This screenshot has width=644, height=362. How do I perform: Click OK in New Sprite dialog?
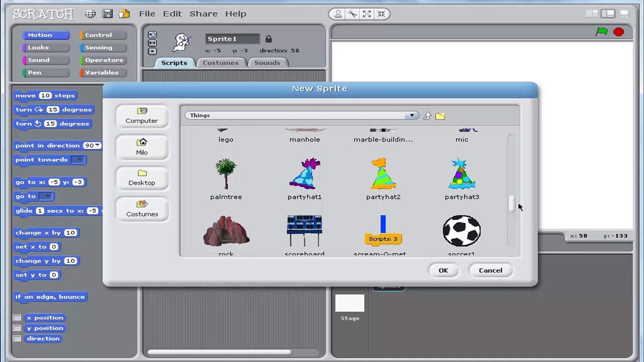click(x=443, y=270)
